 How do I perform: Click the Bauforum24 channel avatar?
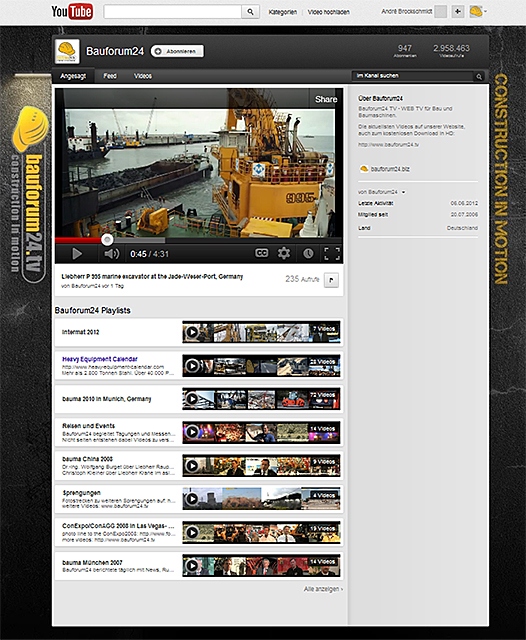pos(67,51)
